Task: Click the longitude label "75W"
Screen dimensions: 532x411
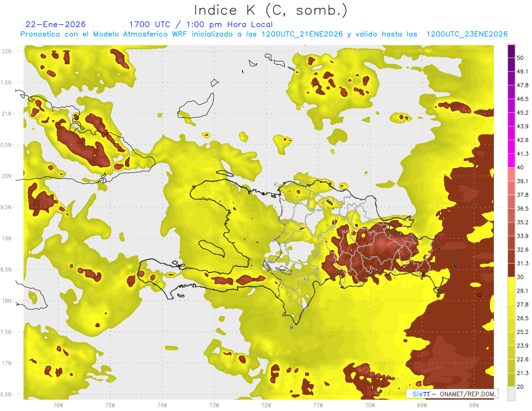Action: pos(110,405)
